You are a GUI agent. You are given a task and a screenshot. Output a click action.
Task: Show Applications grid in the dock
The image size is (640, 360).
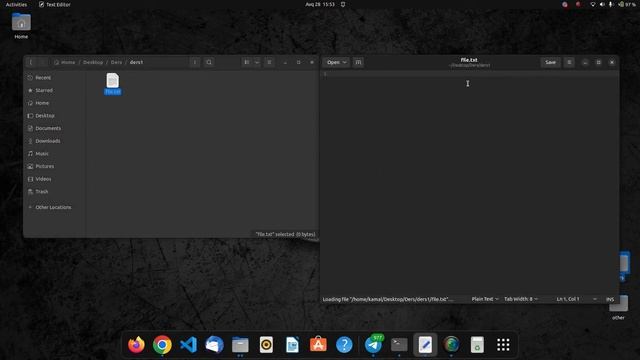point(503,345)
